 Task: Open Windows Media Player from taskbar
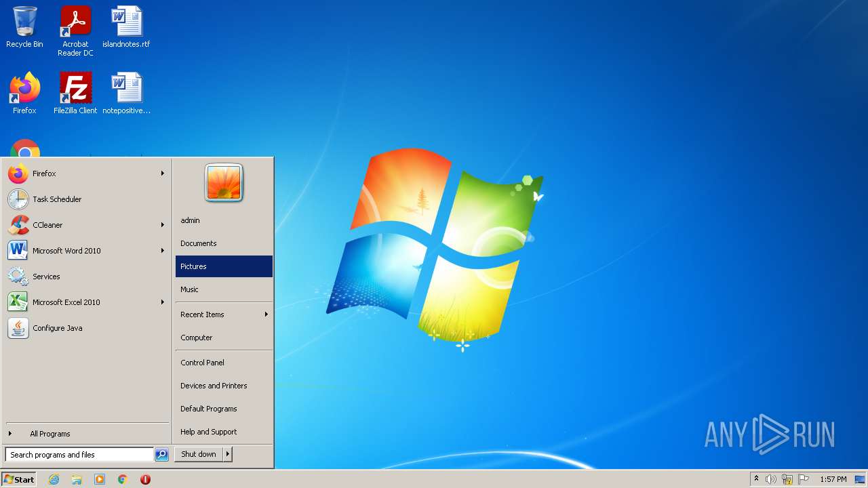click(100, 479)
